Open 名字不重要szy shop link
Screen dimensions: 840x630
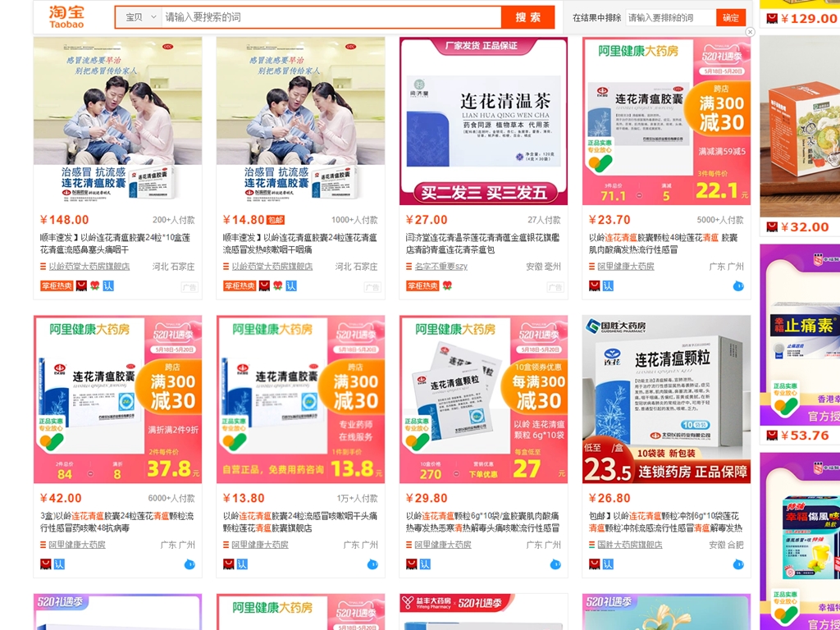[x=441, y=267]
